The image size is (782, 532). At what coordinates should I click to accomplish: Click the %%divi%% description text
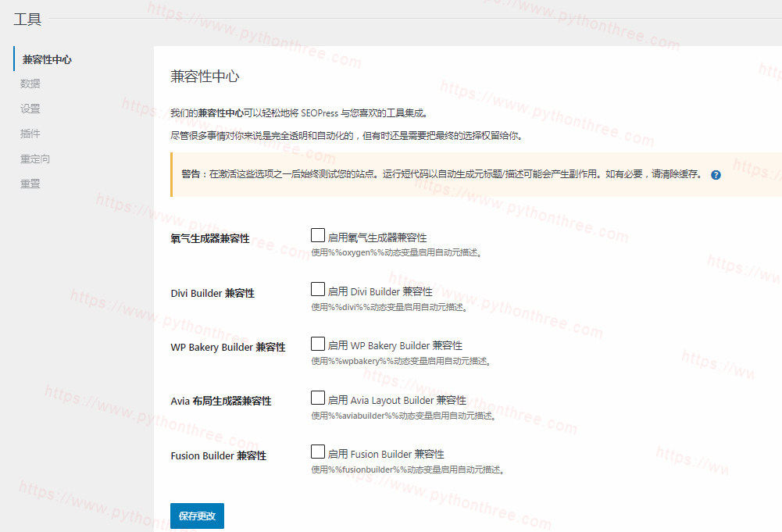click(390, 307)
